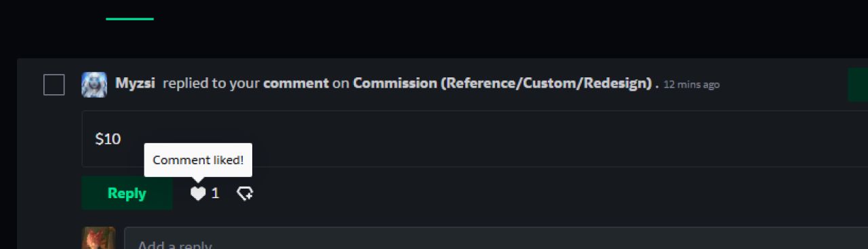
Task: Select the green underlined active tab
Action: pos(130,18)
